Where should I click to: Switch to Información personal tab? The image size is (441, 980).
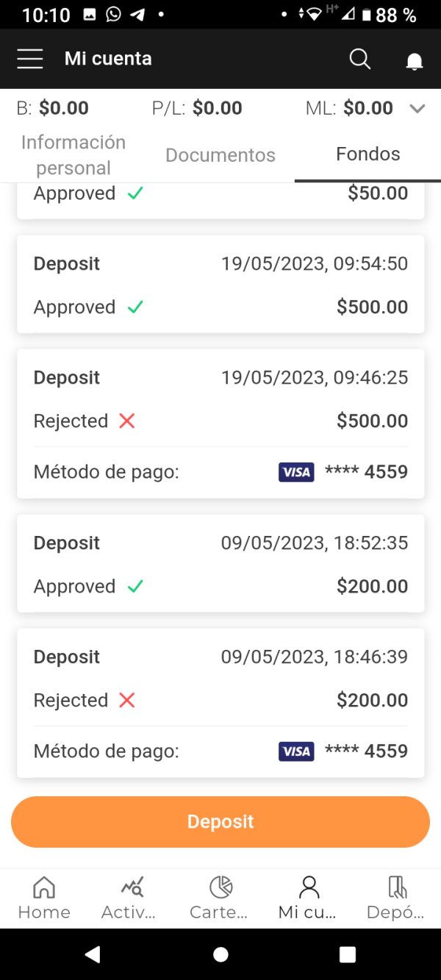point(73,154)
